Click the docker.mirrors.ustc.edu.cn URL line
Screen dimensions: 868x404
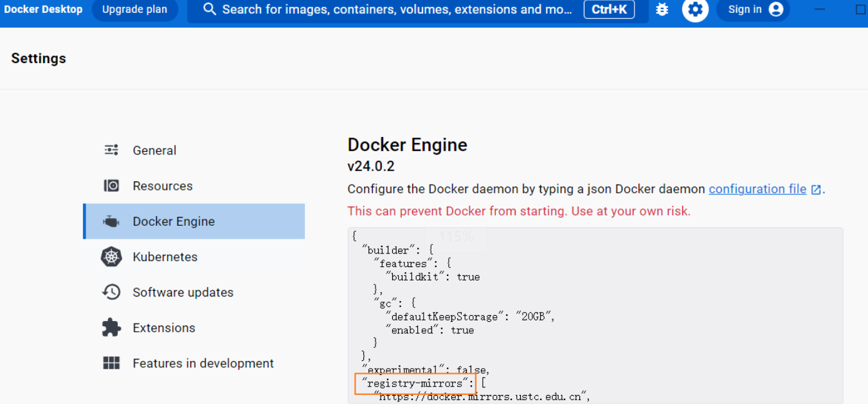(482, 397)
